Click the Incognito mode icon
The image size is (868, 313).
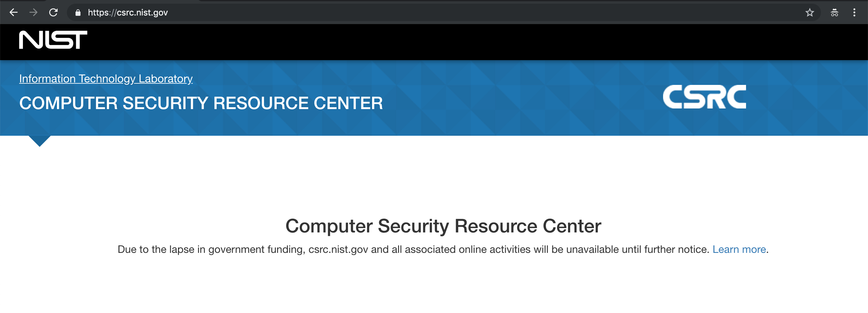(x=834, y=12)
